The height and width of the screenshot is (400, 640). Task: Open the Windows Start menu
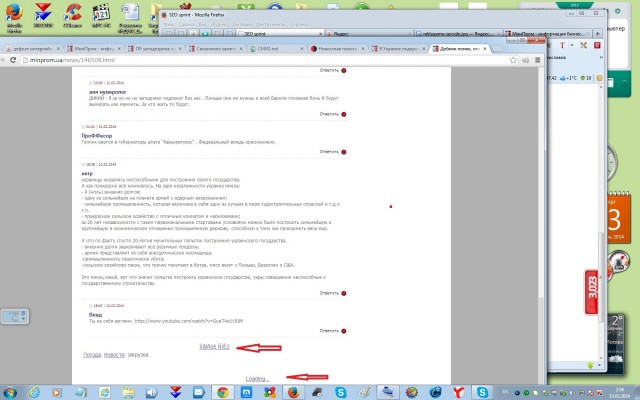tap(11, 391)
